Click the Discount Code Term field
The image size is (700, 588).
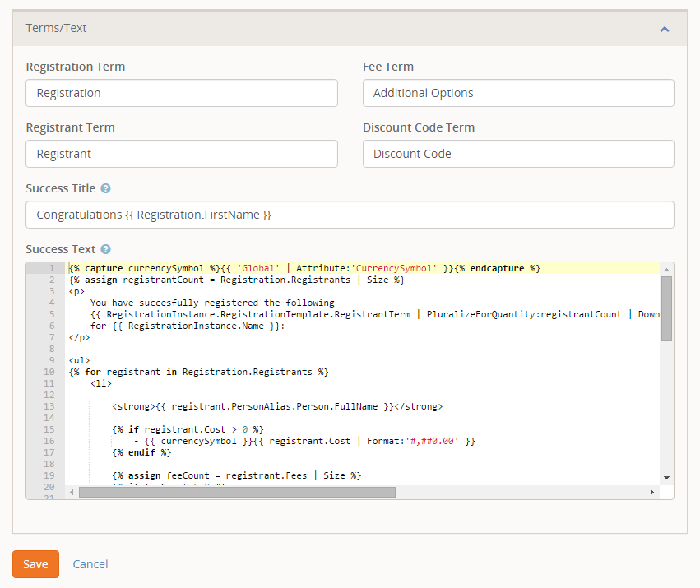518,154
